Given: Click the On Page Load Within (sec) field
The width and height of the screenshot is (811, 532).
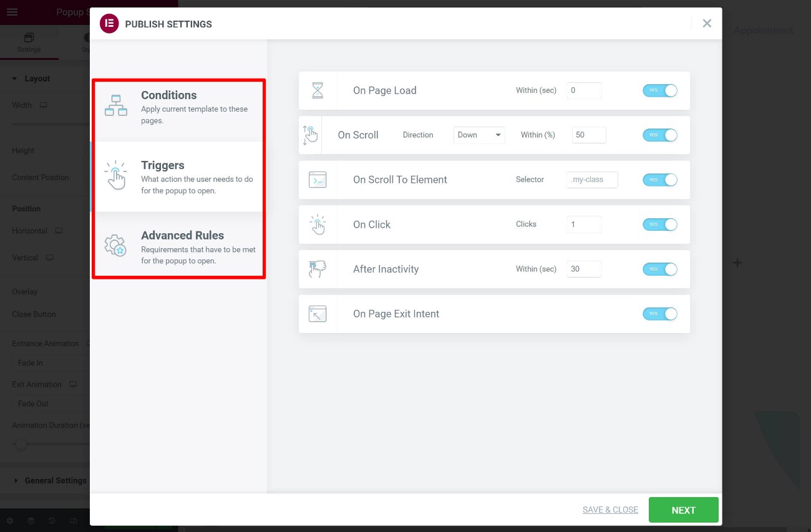Looking at the screenshot, I should point(584,90).
